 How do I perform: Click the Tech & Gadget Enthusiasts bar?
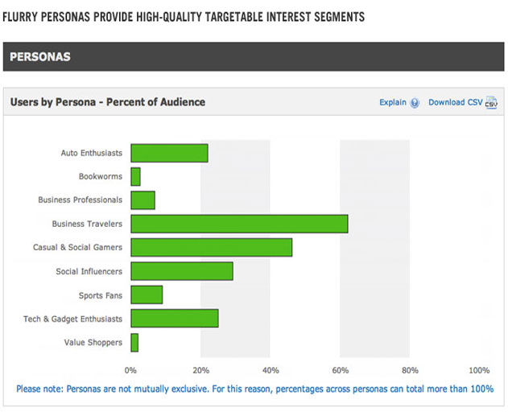175,319
